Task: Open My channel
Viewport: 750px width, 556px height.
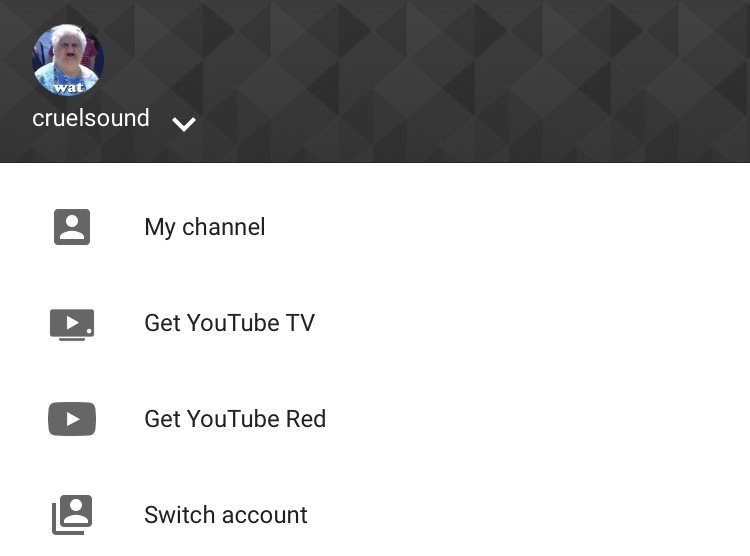Action: (x=205, y=227)
